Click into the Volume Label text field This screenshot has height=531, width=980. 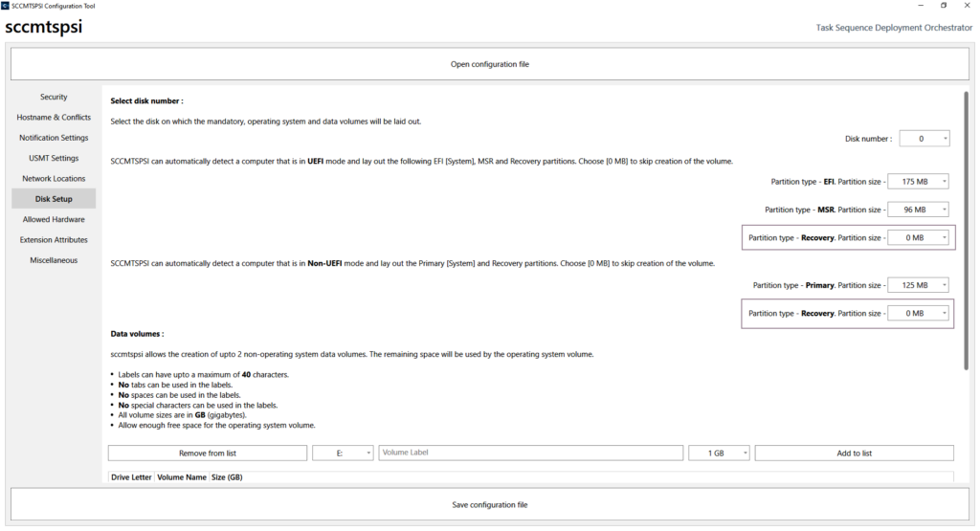point(531,454)
